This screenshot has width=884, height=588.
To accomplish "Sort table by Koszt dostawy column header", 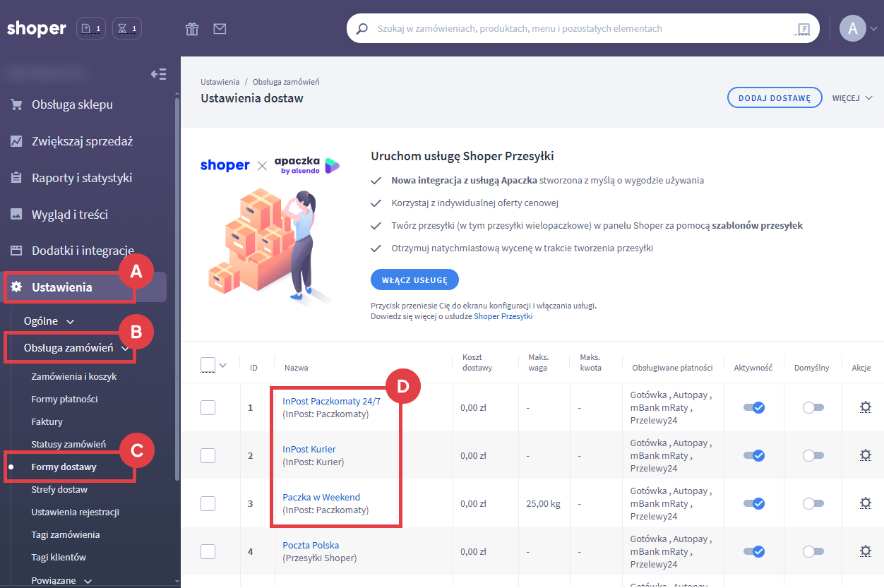I will [x=477, y=363].
